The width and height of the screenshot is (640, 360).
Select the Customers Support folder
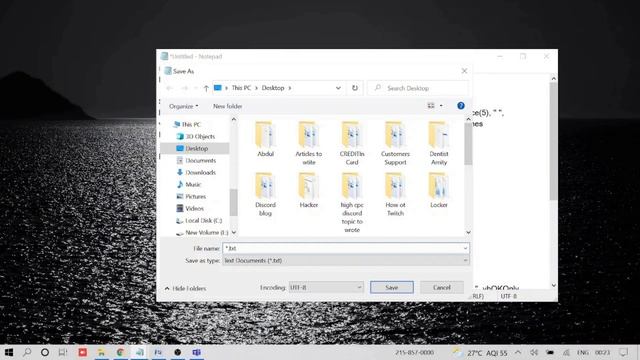point(395,143)
